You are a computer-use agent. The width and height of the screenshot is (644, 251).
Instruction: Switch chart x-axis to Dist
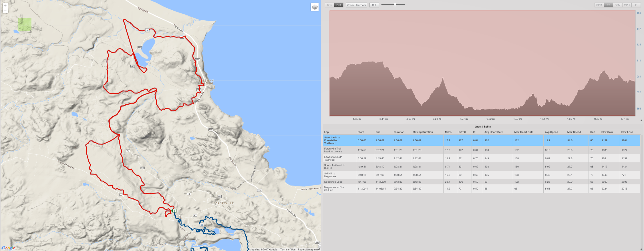[339, 5]
